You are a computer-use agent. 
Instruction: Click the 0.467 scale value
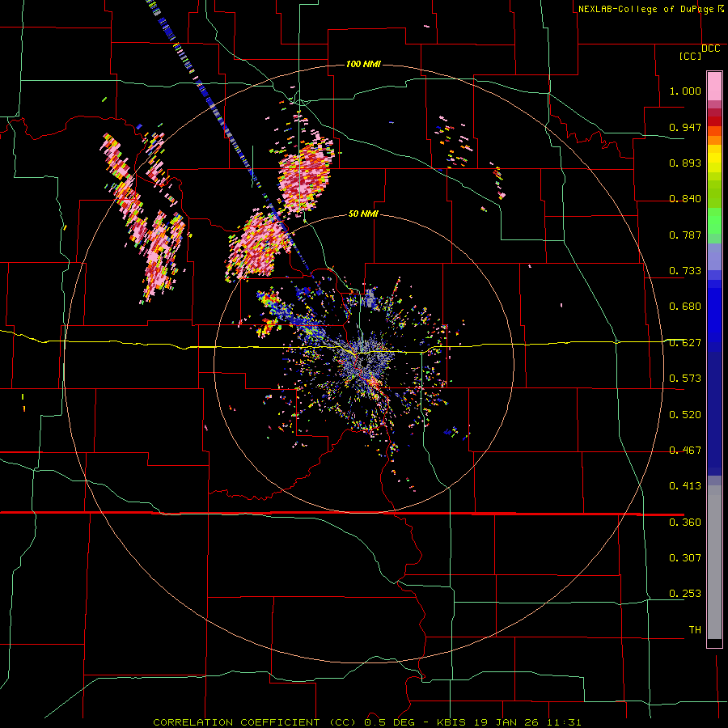pos(685,451)
